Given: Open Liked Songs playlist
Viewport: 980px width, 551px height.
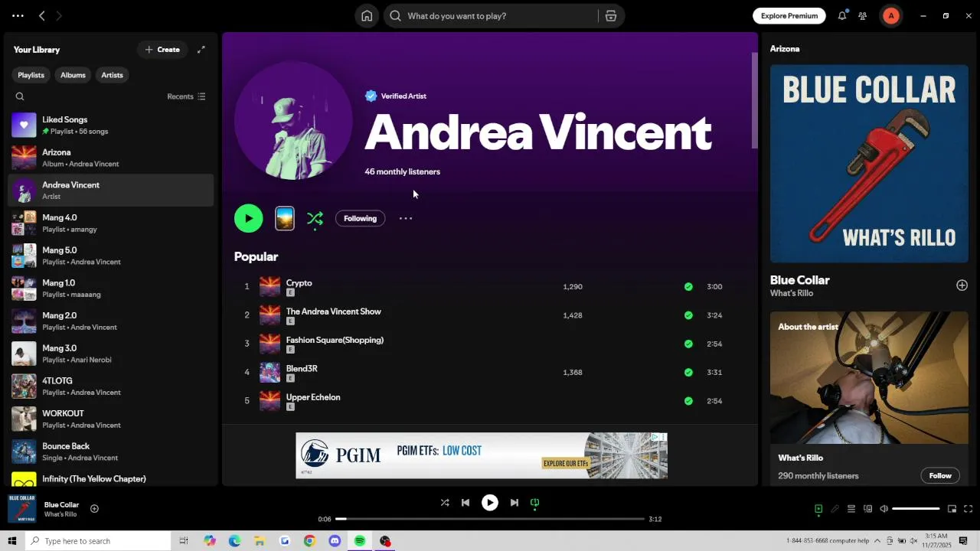Looking at the screenshot, I should click(111, 125).
